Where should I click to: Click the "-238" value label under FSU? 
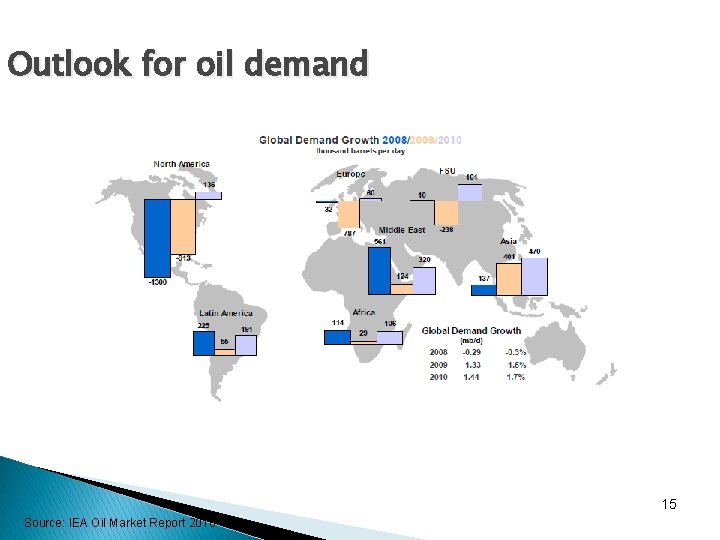(446, 229)
